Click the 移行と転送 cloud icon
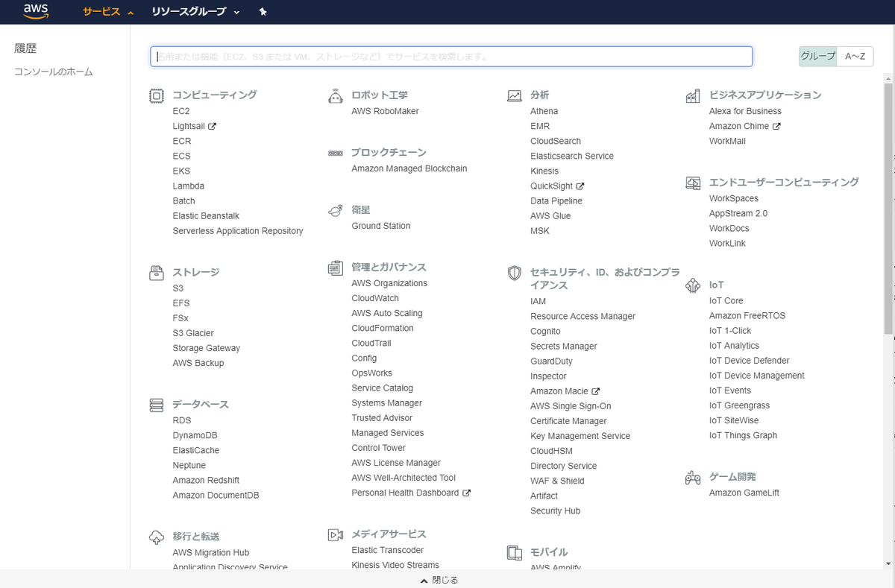The width and height of the screenshot is (895, 588). [157, 537]
